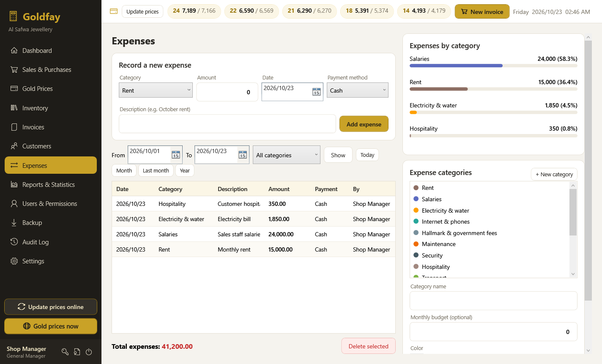The image size is (602, 364).
Task: Open Sales & Purchases page
Action: pyautogui.click(x=51, y=70)
